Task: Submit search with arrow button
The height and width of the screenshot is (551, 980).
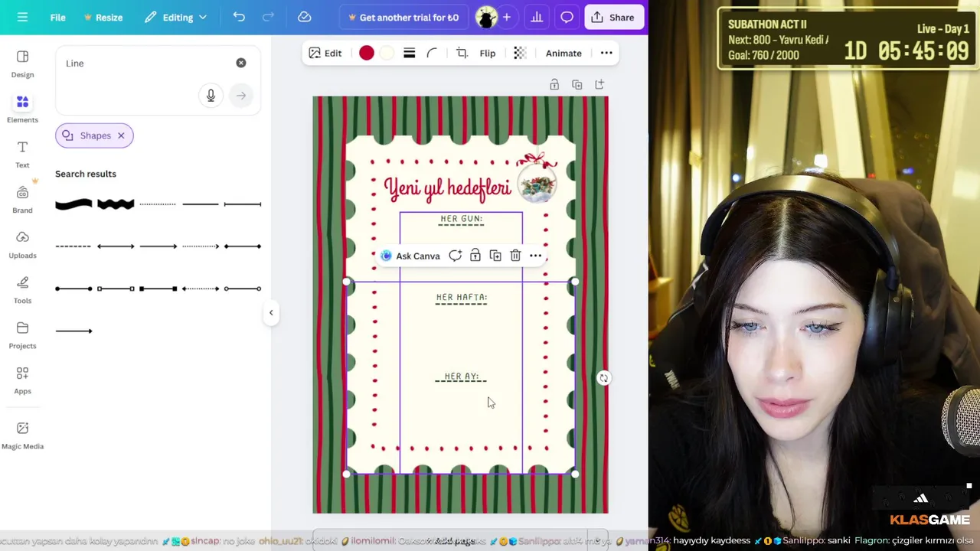Action: click(241, 96)
